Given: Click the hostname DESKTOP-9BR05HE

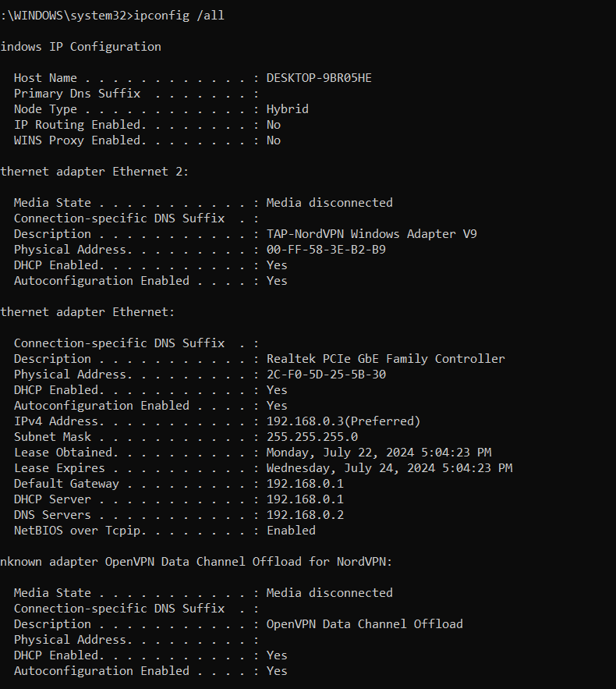Looking at the screenshot, I should [319, 78].
